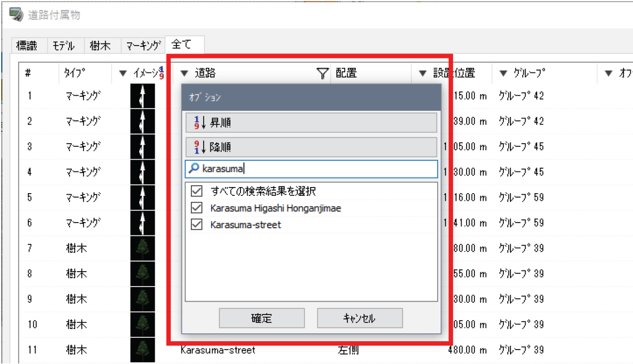Select row 9 tree thumbnail
633x364 pixels.
point(143,299)
